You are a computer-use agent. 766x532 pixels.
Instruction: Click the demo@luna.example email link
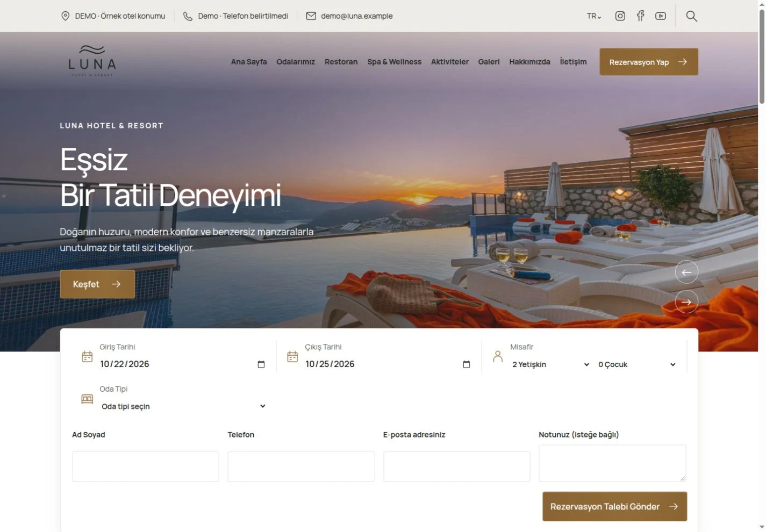tap(357, 16)
